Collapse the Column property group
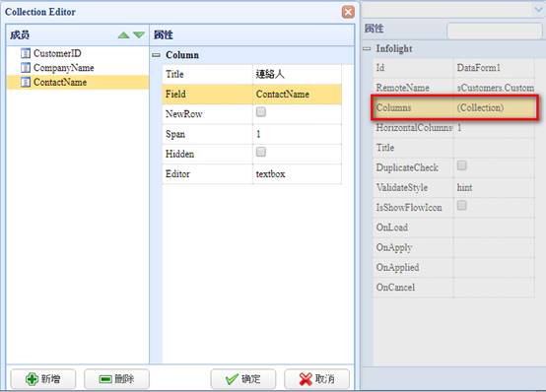The height and width of the screenshot is (392, 546). [157, 55]
